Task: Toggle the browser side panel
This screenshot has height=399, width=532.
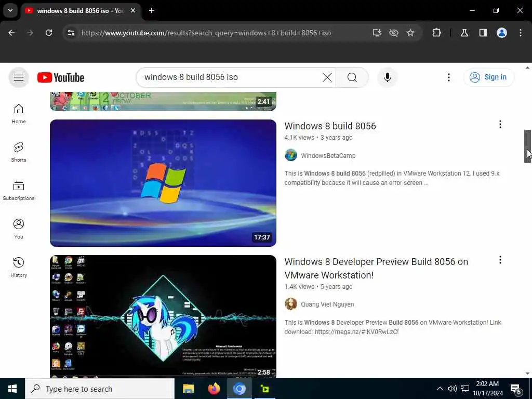Action: (x=483, y=33)
